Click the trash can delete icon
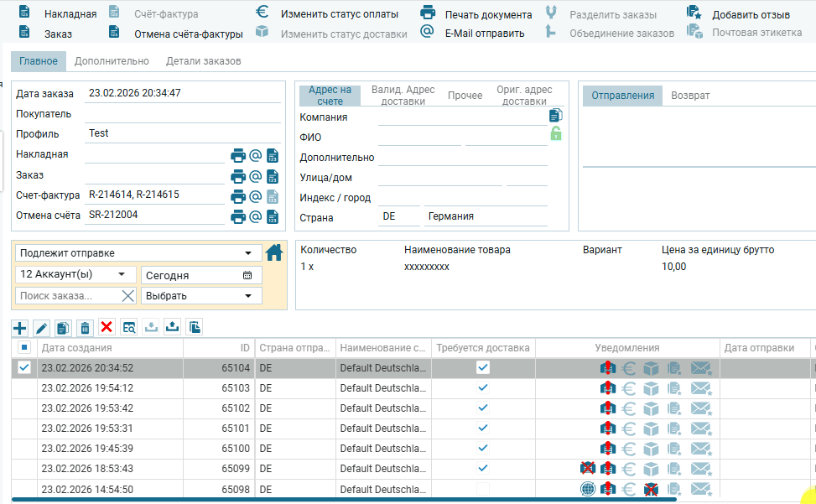Viewport: 816px width, 504px height. tap(85, 327)
